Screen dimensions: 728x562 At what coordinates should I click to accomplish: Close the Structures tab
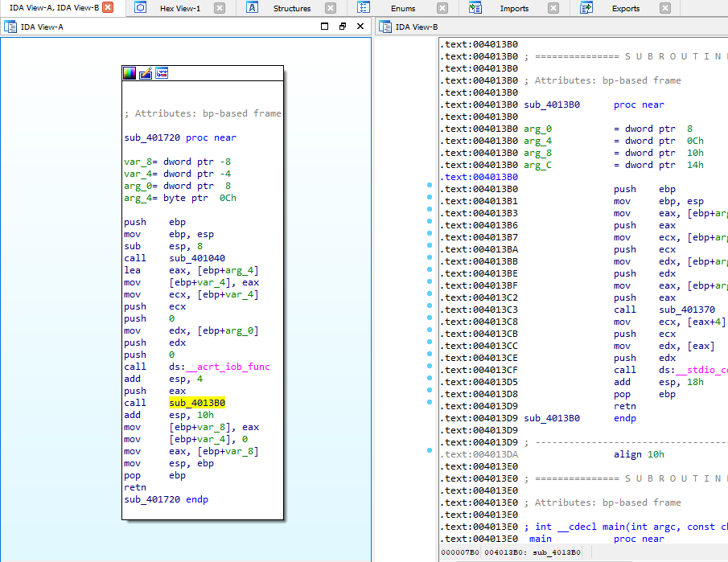click(330, 7)
